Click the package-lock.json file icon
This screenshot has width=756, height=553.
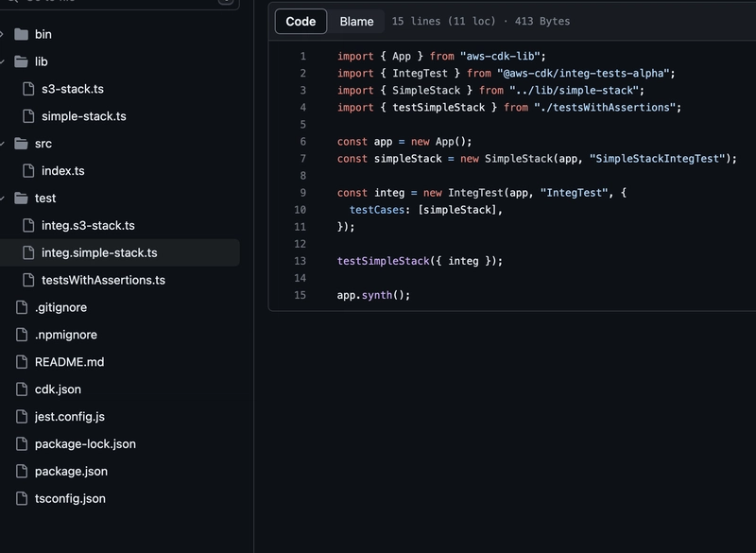(x=22, y=444)
